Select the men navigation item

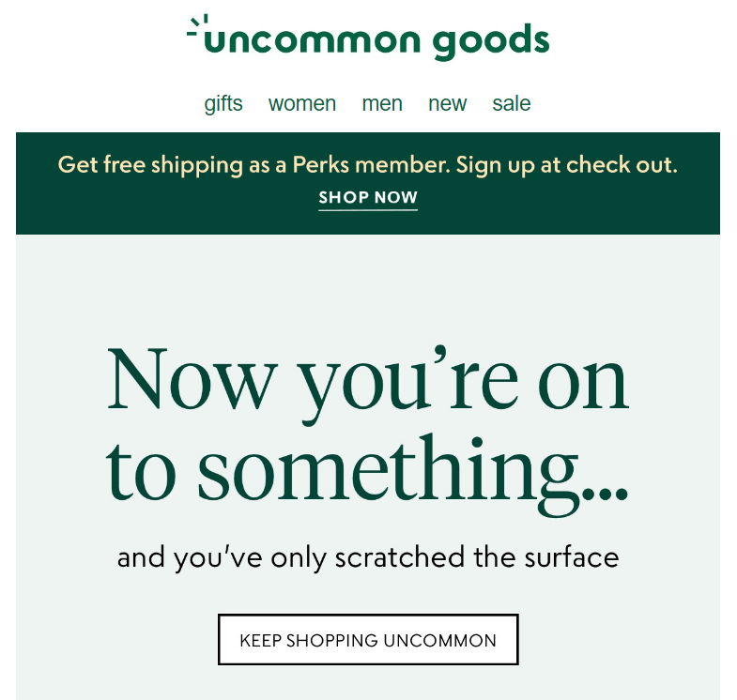(x=382, y=104)
